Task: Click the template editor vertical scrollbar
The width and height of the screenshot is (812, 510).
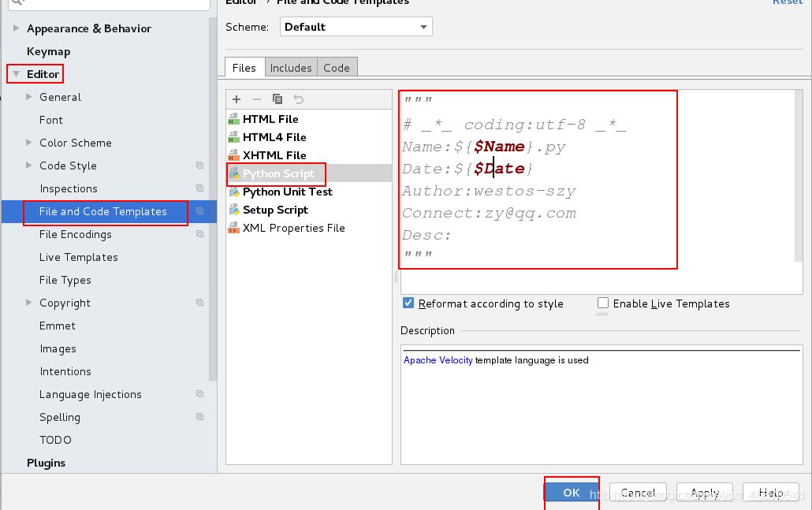Action: click(799, 176)
